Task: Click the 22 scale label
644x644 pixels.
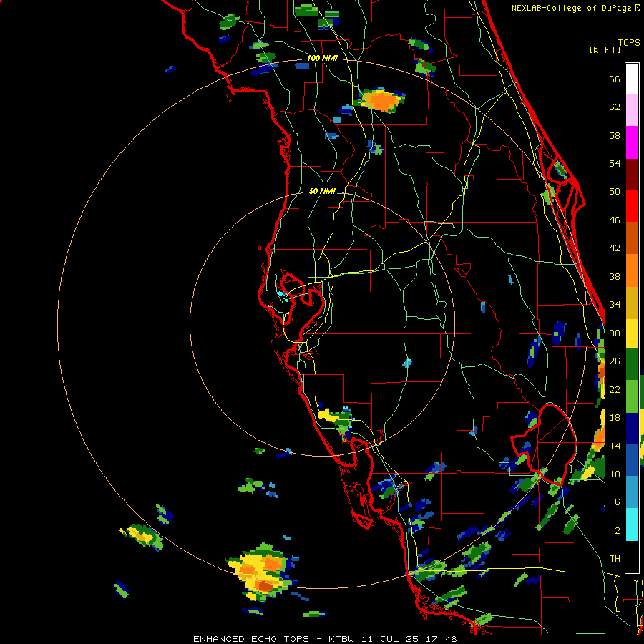Action: point(615,389)
